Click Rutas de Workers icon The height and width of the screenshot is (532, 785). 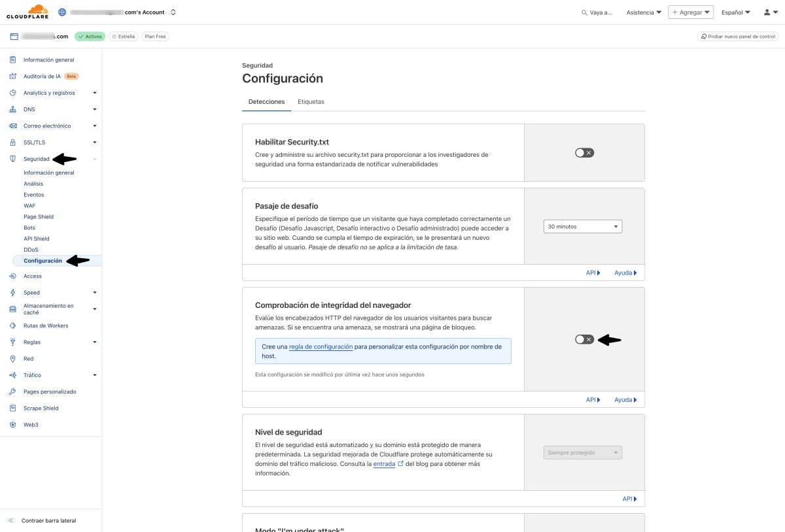coord(12,325)
